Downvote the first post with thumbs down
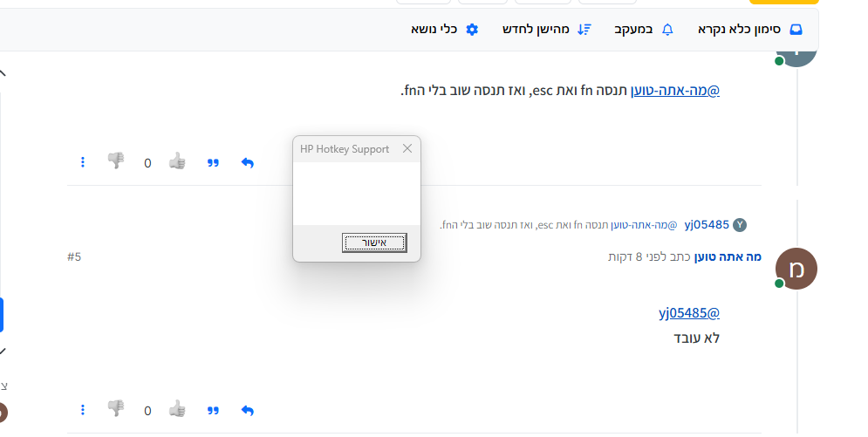The image size is (868, 437). [116, 161]
